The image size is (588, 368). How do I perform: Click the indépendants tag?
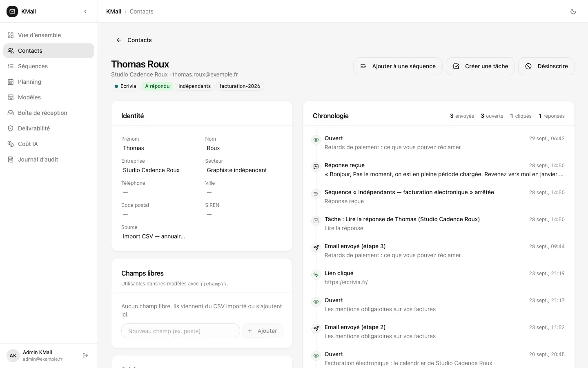pyautogui.click(x=194, y=86)
